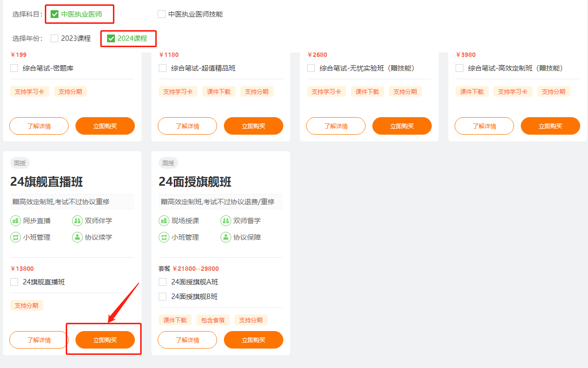Click the 双师督学 supervision icon
Viewport: 588px width, 368px height.
(x=226, y=220)
